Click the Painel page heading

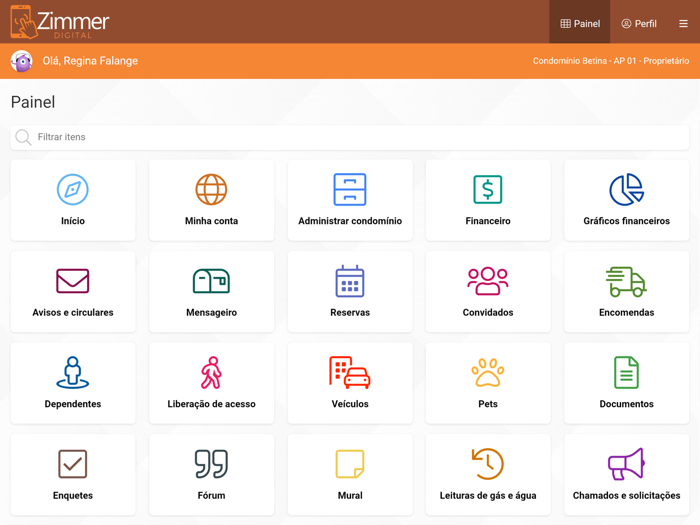33,102
